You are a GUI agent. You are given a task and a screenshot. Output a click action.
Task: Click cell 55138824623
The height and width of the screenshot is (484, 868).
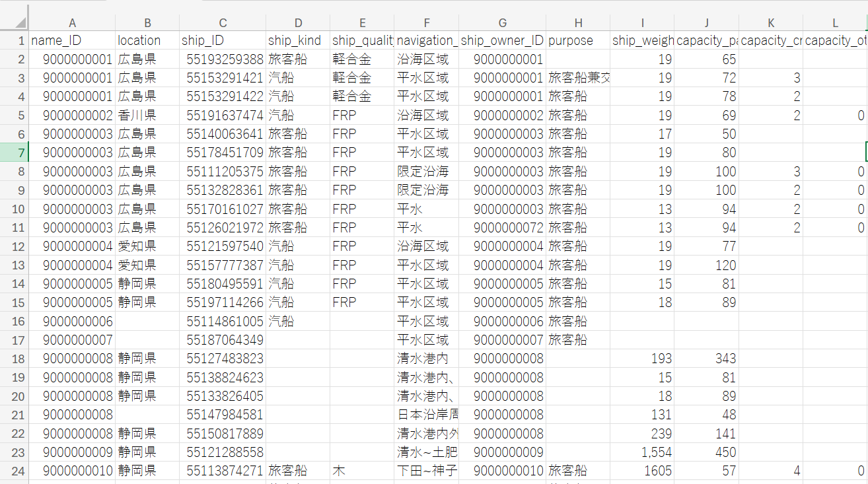coord(223,378)
